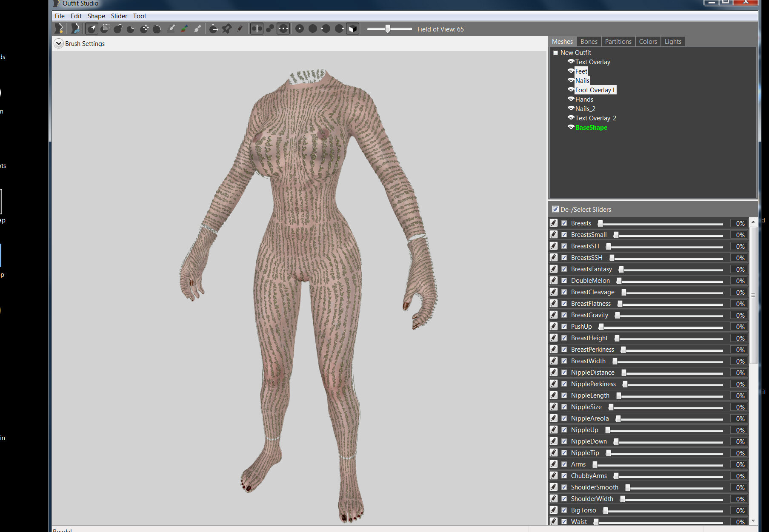Activate the Transform tool with axis arrows

[214, 28]
